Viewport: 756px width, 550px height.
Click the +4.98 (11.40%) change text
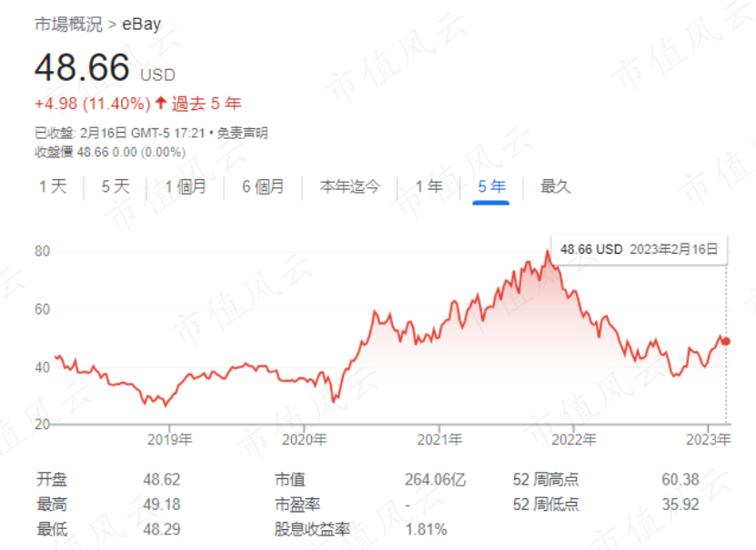(93, 103)
